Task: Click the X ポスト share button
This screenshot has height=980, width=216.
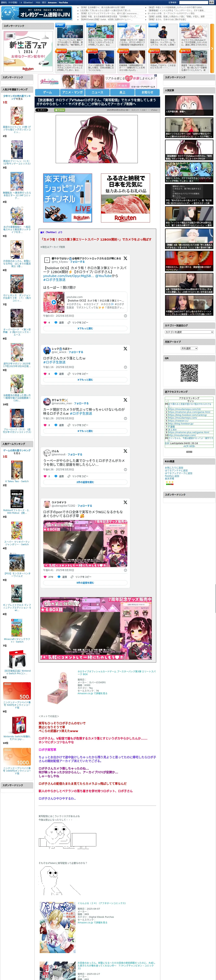Action: 42,110
